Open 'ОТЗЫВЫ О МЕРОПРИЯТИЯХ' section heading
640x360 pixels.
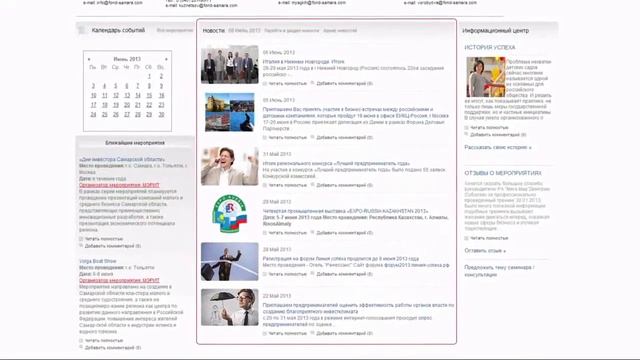pyautogui.click(x=503, y=173)
